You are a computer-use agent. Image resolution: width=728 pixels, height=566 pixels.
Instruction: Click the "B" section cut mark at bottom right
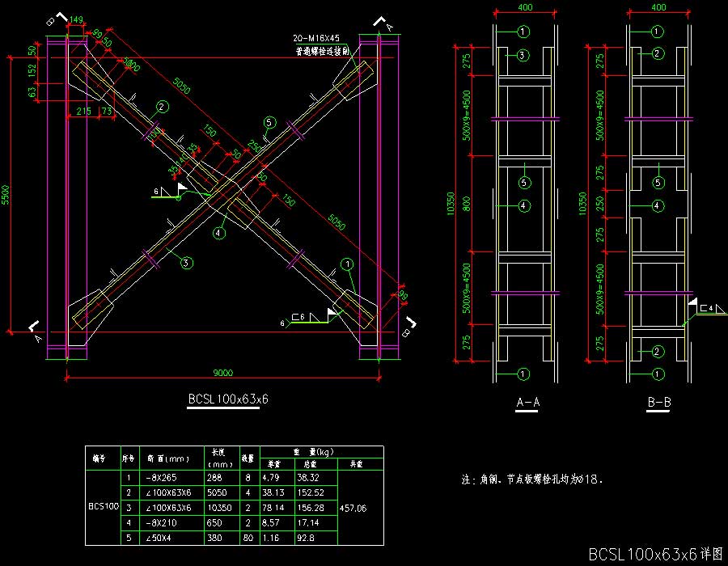click(x=408, y=327)
